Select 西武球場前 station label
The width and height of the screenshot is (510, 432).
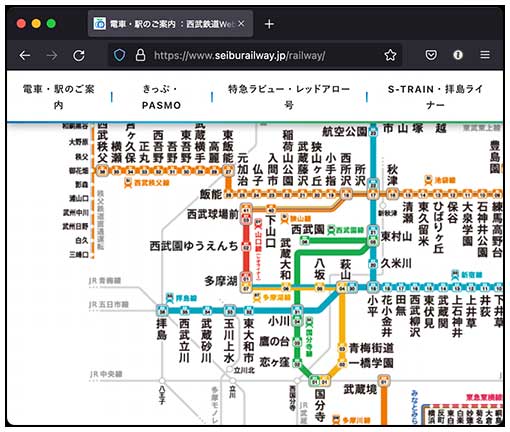[213, 214]
